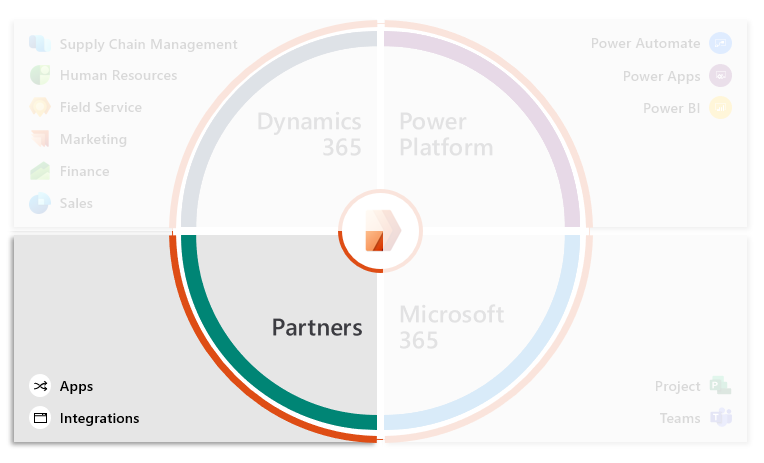Select the Human Resources label
This screenshot has width=764, height=463.
pos(118,76)
